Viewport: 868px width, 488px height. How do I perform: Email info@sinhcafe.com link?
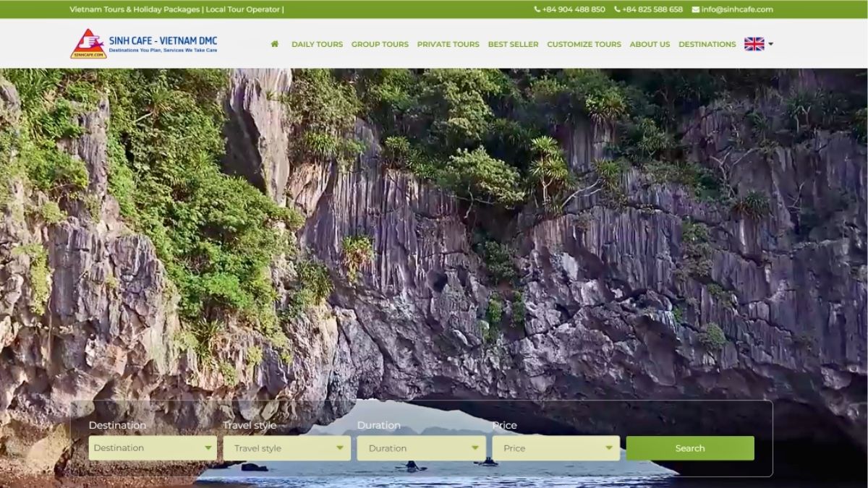733,9
